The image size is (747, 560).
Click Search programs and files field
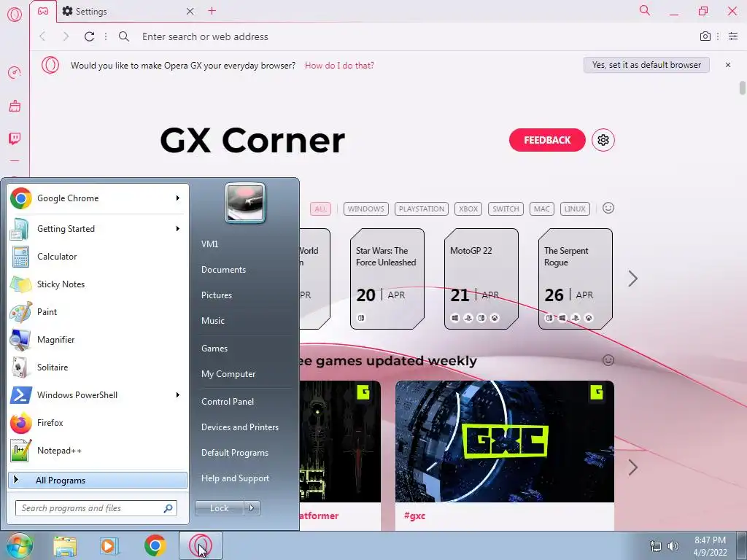tap(96, 508)
